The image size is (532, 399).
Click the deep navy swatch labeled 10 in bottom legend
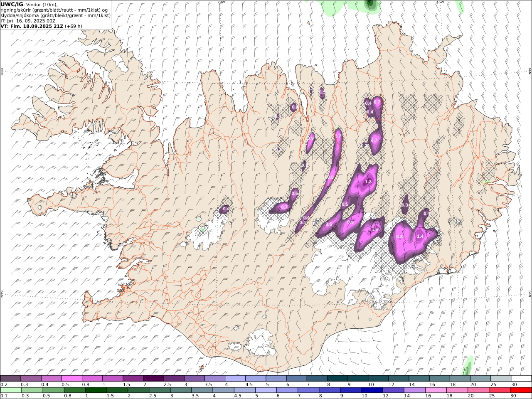[x=371, y=390]
